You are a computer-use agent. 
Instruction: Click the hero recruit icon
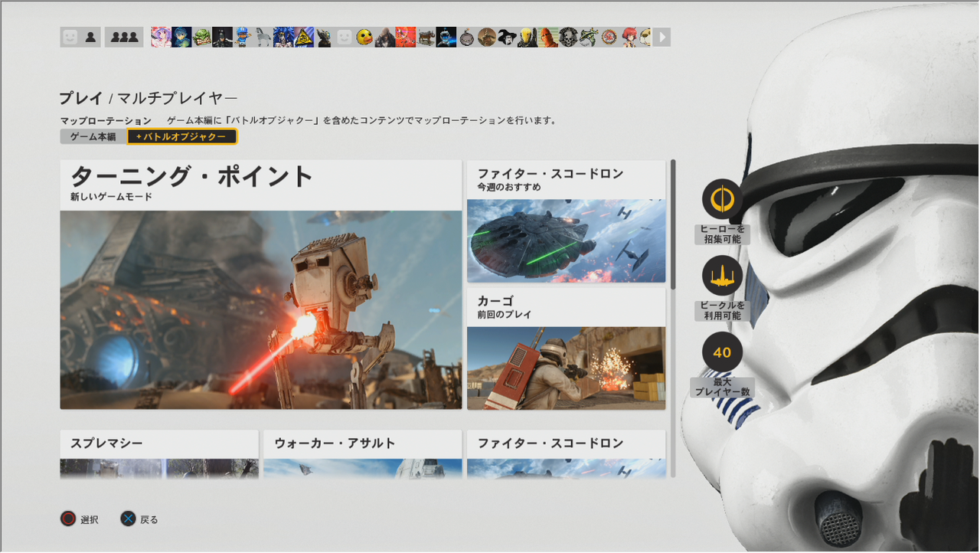point(722,199)
